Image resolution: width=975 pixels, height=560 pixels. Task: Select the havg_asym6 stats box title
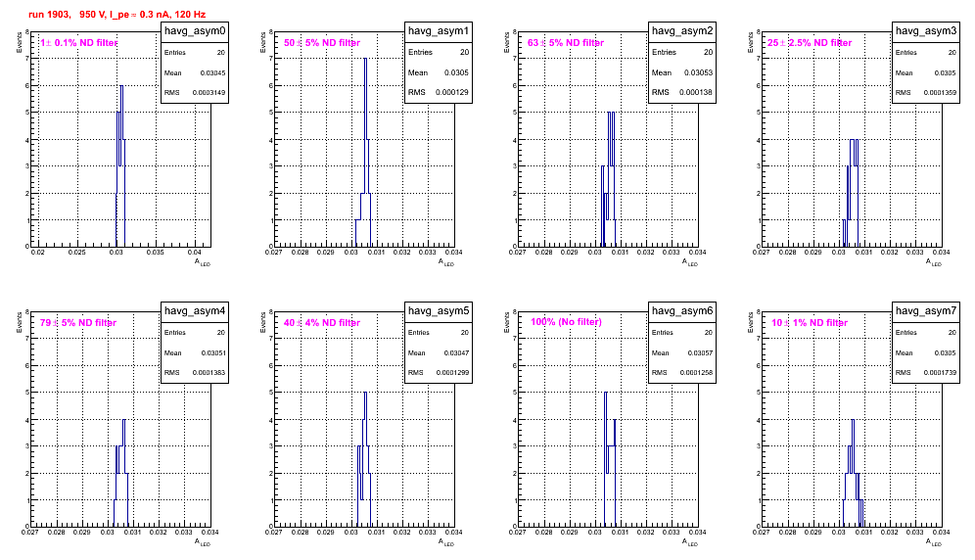682,311
